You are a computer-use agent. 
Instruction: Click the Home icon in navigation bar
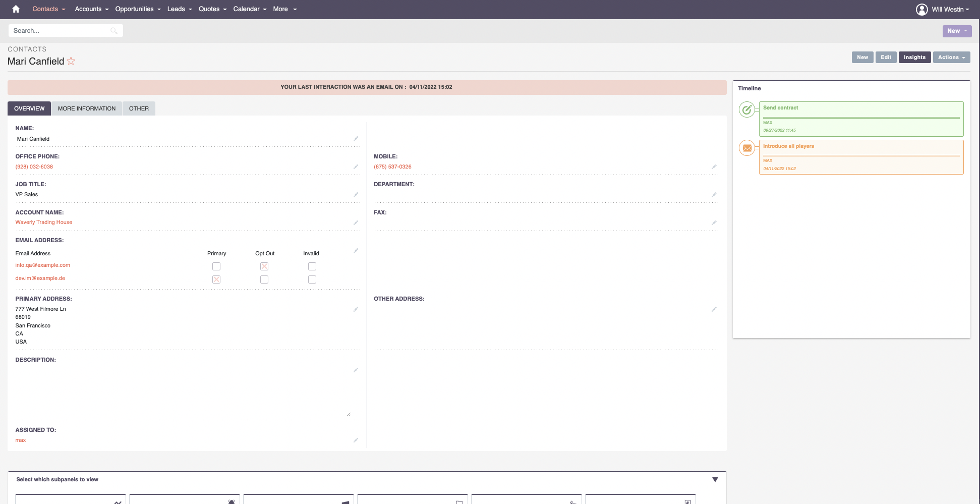tap(16, 9)
